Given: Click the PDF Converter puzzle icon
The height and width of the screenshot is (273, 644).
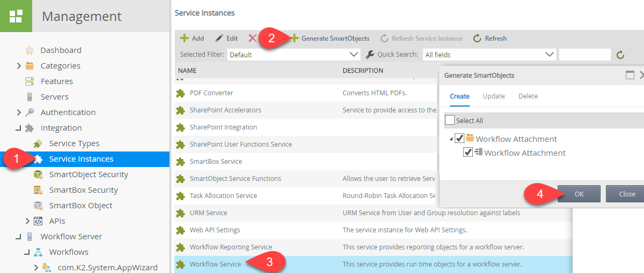Looking at the screenshot, I should [180, 93].
